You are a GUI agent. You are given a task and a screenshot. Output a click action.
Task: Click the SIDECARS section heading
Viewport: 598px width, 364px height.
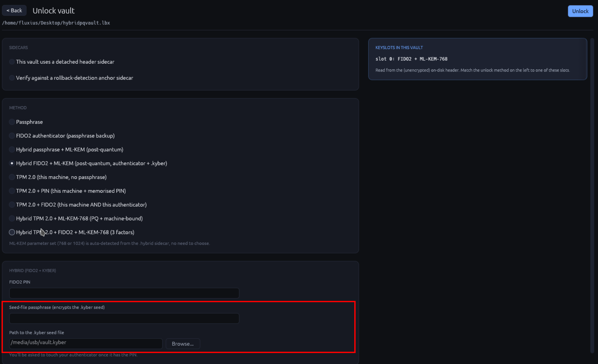coord(18,48)
